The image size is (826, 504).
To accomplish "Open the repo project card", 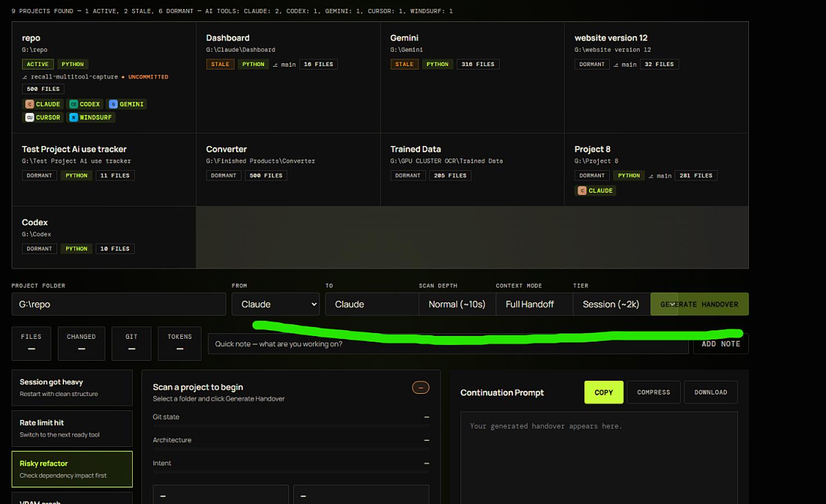I will click(x=104, y=77).
